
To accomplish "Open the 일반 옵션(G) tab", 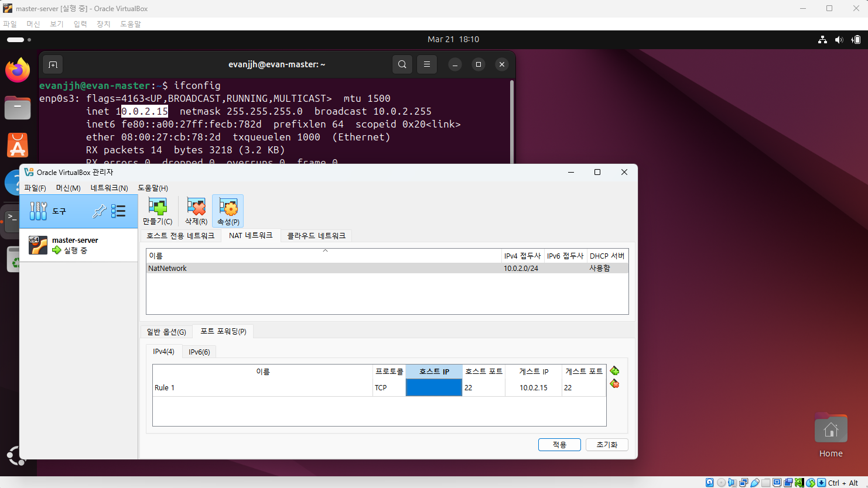I will (x=166, y=332).
